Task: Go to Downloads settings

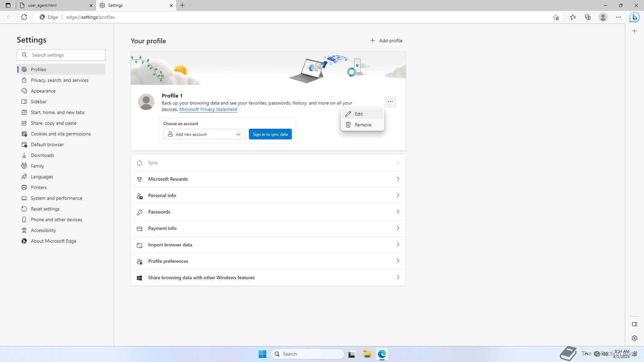Action: coord(61,155)
